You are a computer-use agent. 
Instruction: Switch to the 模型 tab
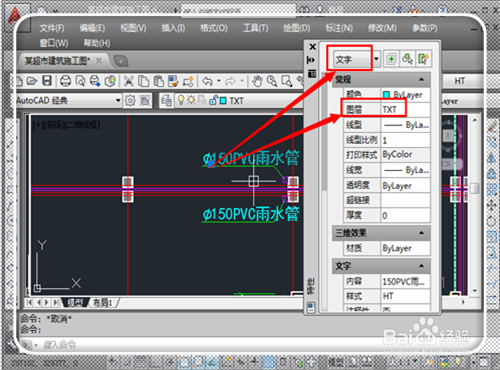75,303
